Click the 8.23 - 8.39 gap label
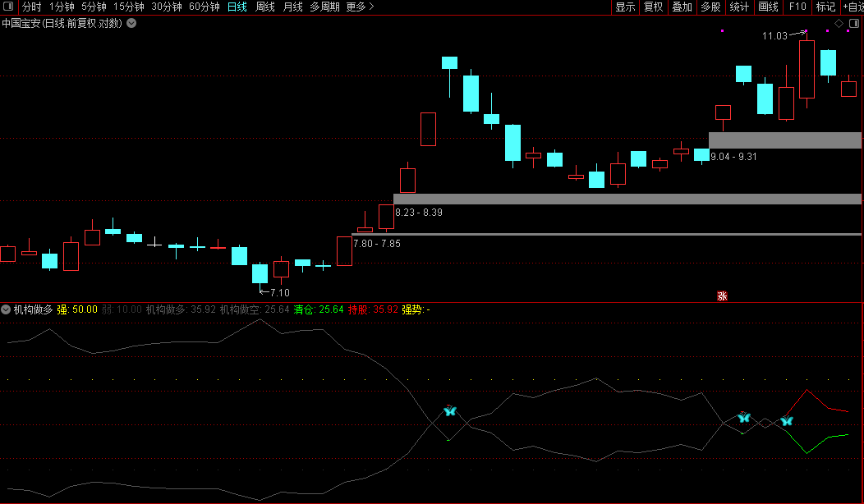 tap(419, 213)
